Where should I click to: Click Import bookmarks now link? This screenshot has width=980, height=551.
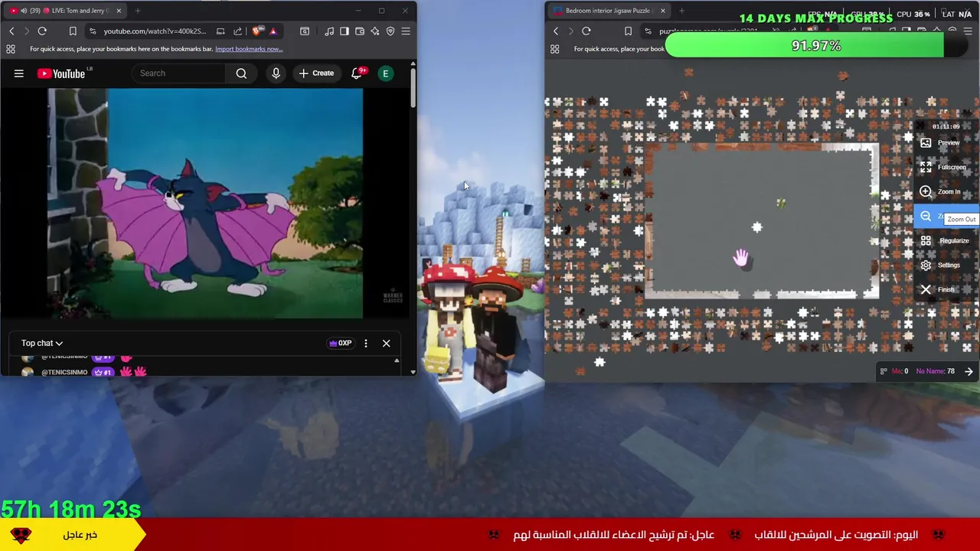pos(249,49)
